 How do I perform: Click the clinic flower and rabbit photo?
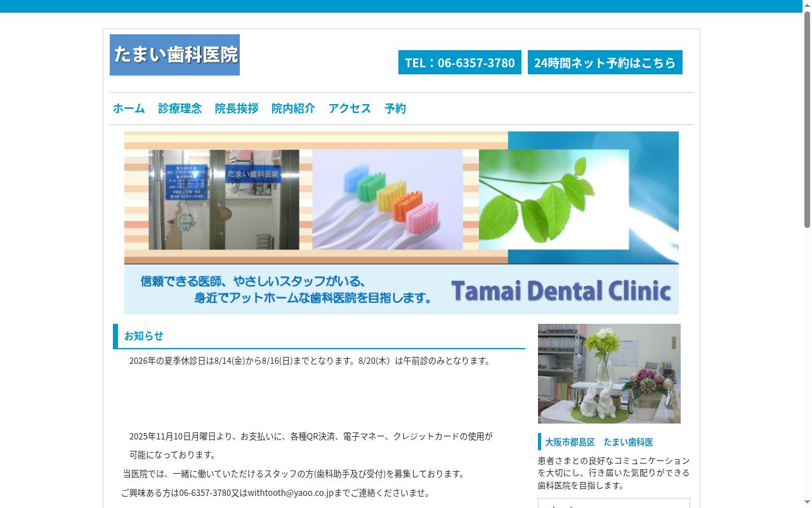(x=609, y=373)
